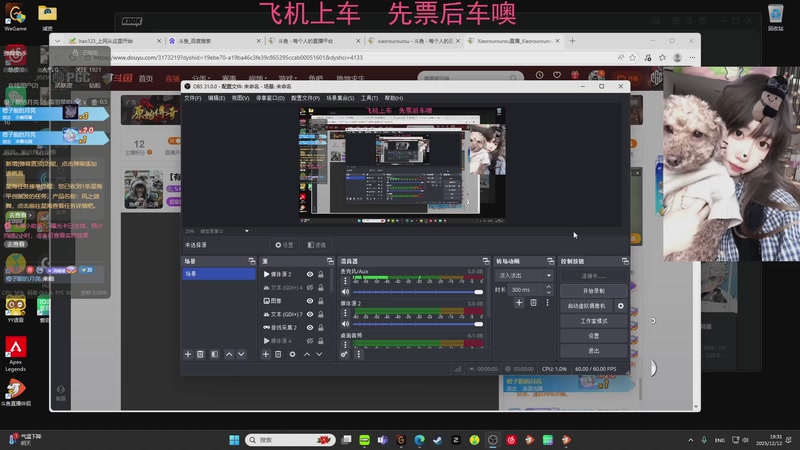Undock the controls panel
Image resolution: width=800 pixels, height=450 pixels.
(625, 261)
